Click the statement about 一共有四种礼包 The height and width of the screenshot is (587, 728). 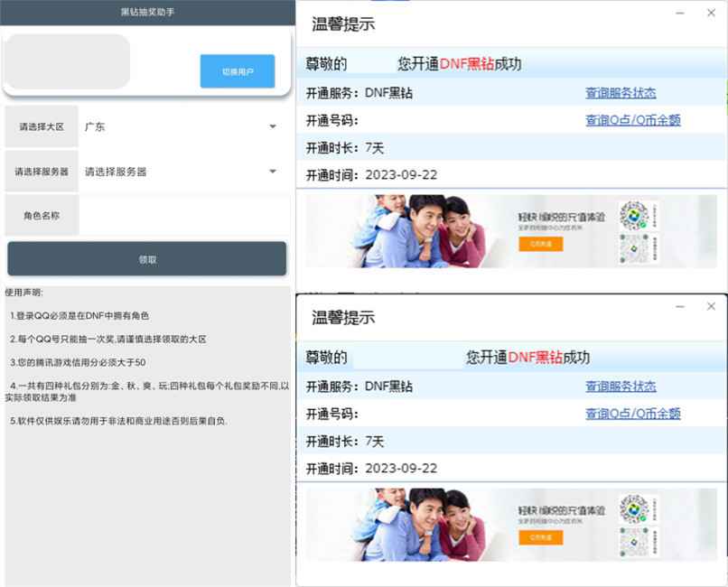pyautogui.click(x=147, y=392)
